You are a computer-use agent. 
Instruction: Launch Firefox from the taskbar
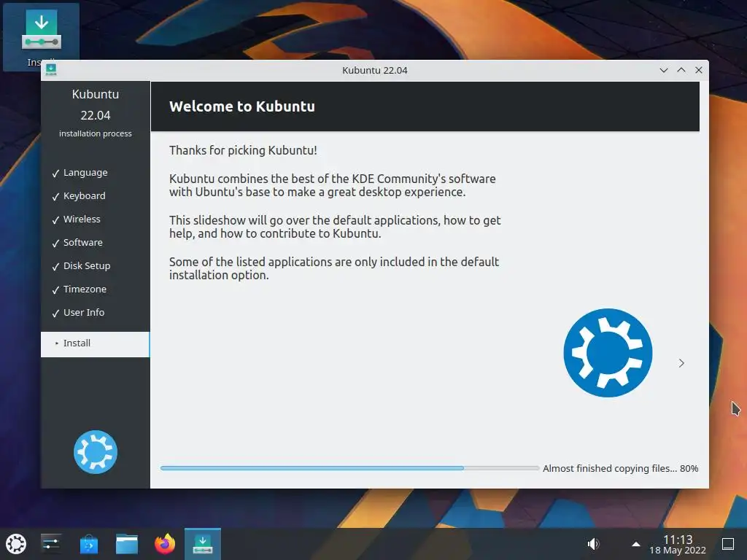[x=165, y=544]
